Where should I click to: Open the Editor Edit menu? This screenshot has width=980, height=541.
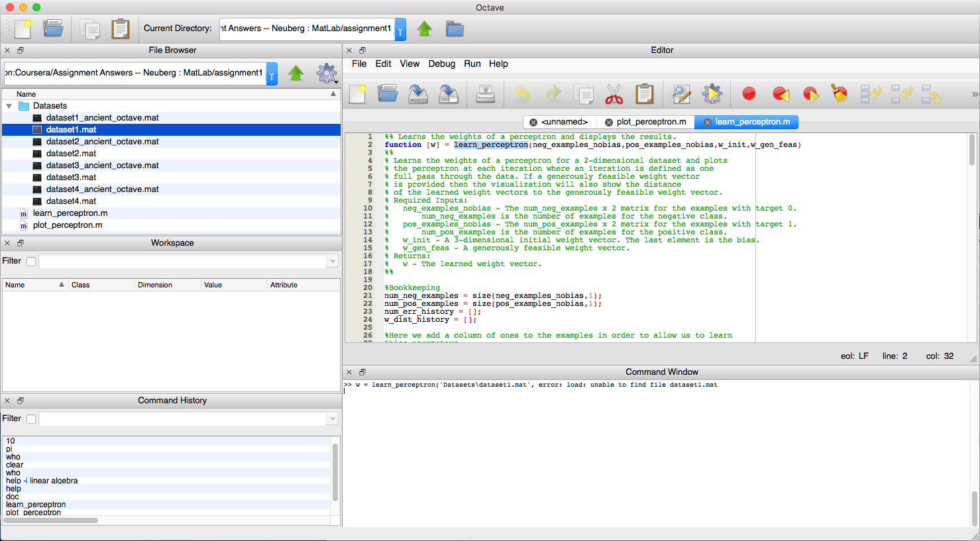pyautogui.click(x=383, y=64)
